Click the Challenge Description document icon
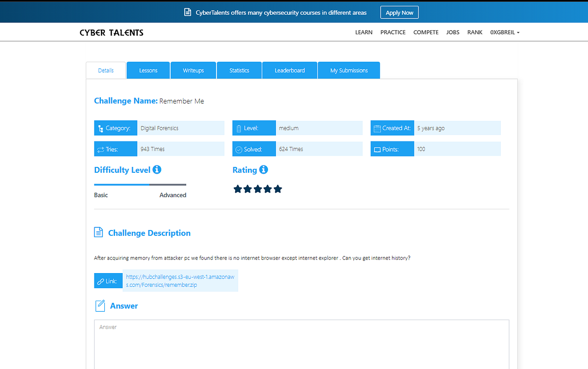This screenshot has width=588, height=369. coord(98,232)
